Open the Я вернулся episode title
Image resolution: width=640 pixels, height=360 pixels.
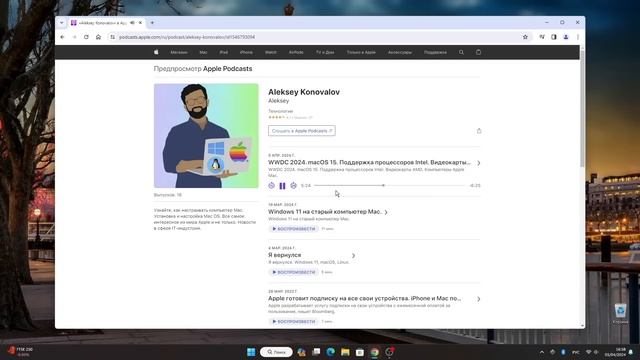coord(284,255)
